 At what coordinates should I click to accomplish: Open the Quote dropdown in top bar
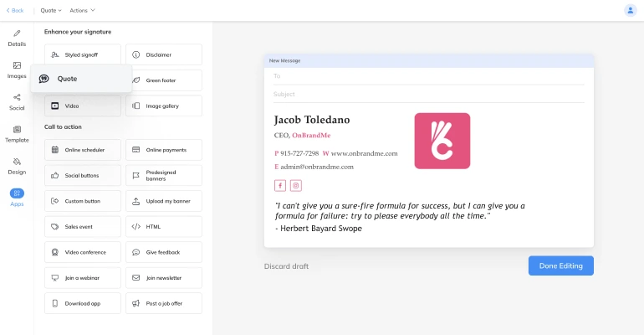51,10
